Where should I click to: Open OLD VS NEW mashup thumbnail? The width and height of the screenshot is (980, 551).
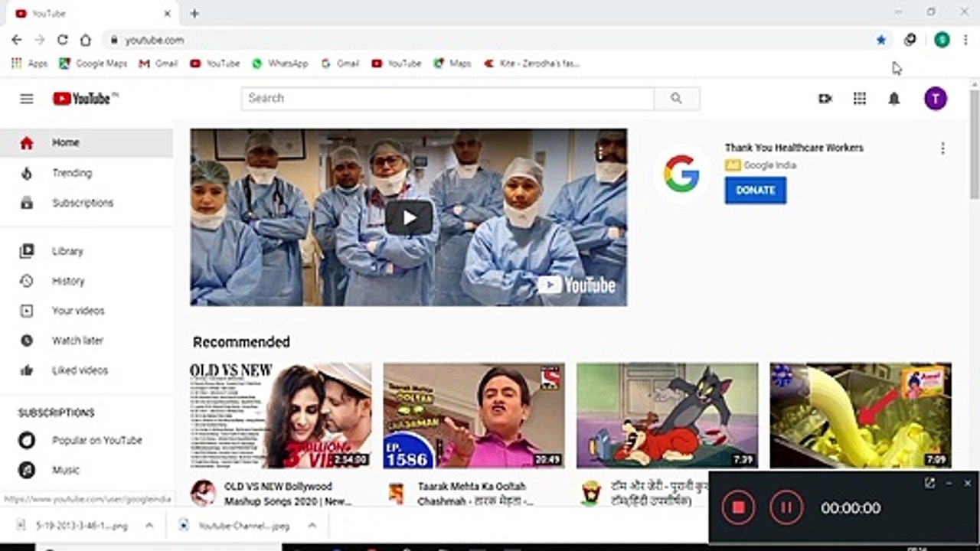[x=281, y=416]
